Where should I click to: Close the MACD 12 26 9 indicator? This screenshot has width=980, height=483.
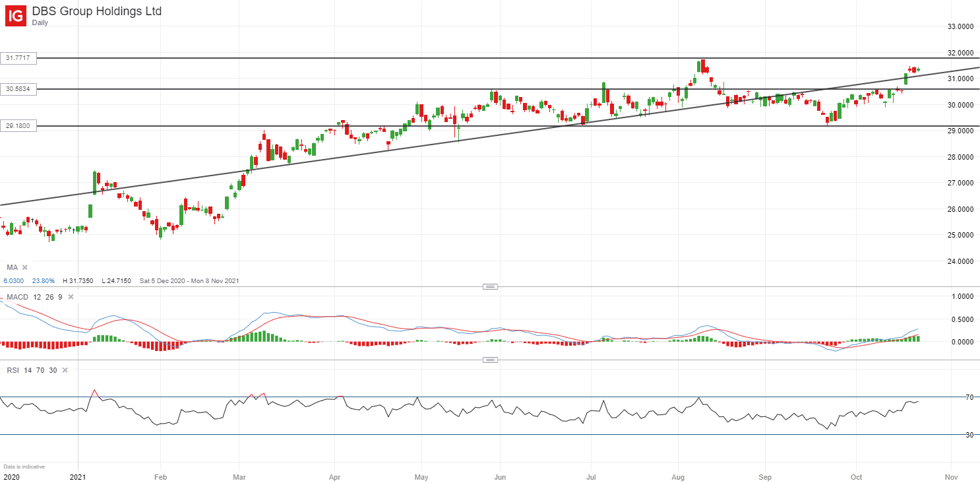(x=71, y=297)
